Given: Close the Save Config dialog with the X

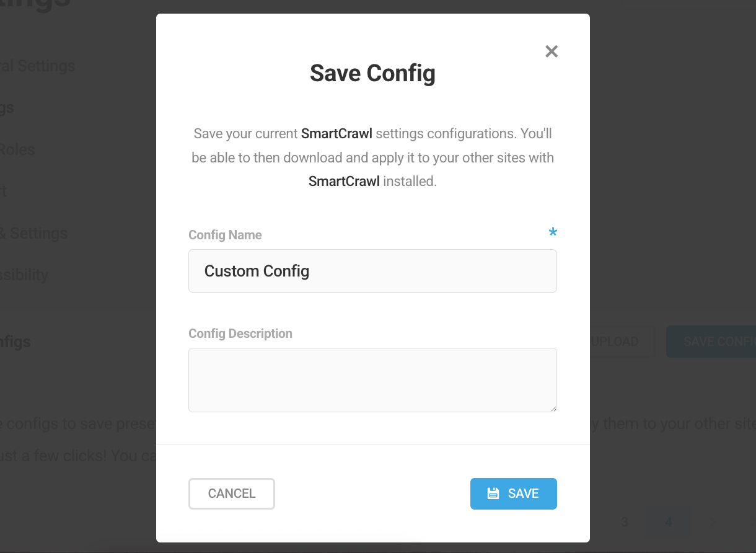Looking at the screenshot, I should tap(551, 51).
